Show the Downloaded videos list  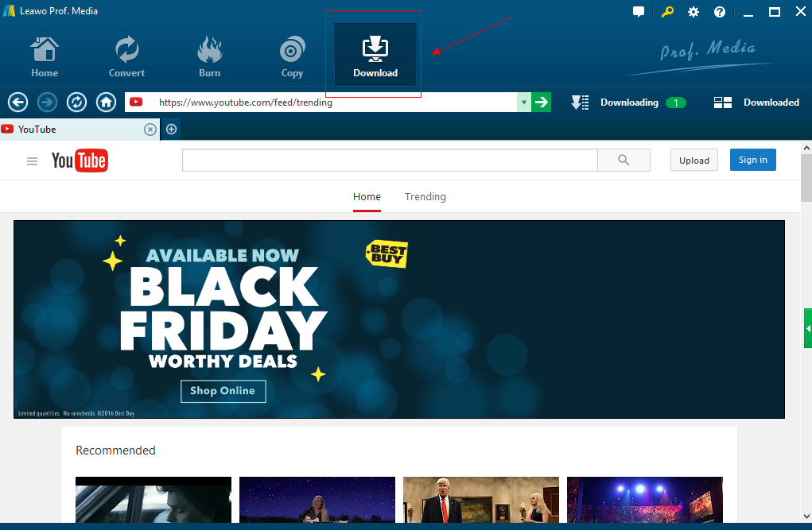(756, 103)
